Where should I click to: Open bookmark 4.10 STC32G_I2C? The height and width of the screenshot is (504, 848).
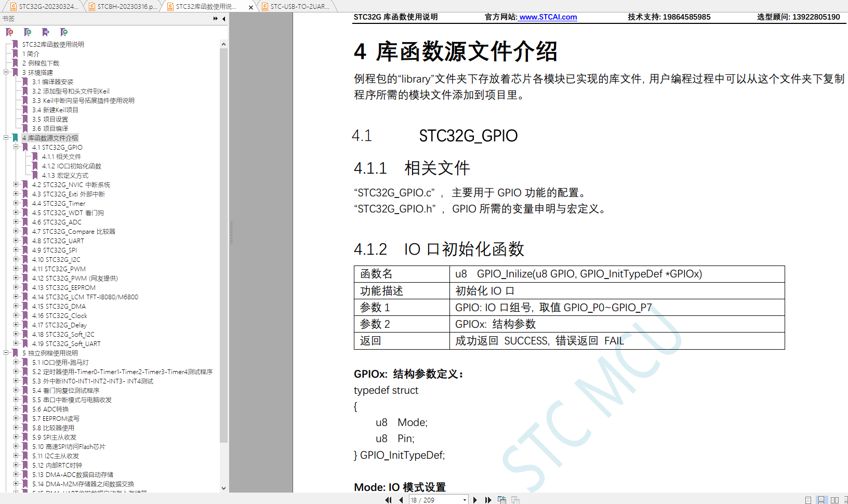click(56, 260)
